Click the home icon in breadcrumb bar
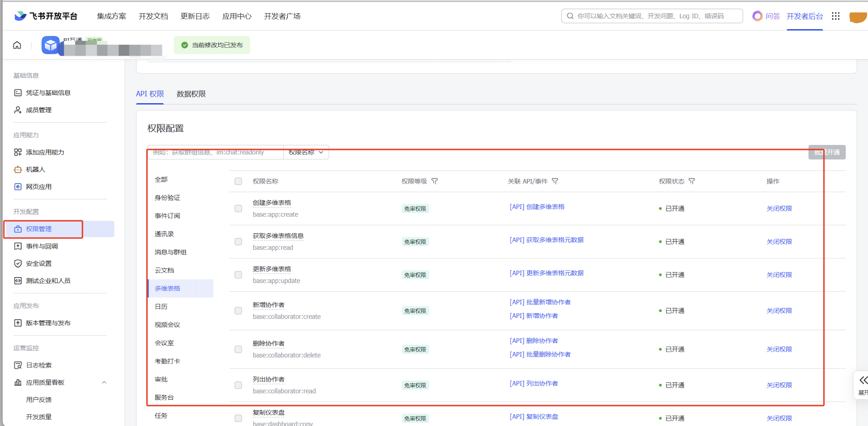The width and height of the screenshot is (868, 426). pyautogui.click(x=17, y=45)
